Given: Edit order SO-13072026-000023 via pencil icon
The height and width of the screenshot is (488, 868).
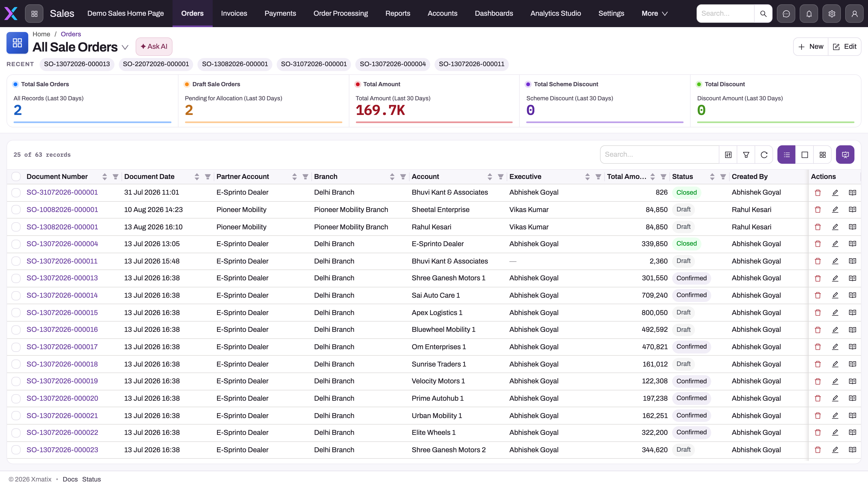Looking at the screenshot, I should [835, 450].
